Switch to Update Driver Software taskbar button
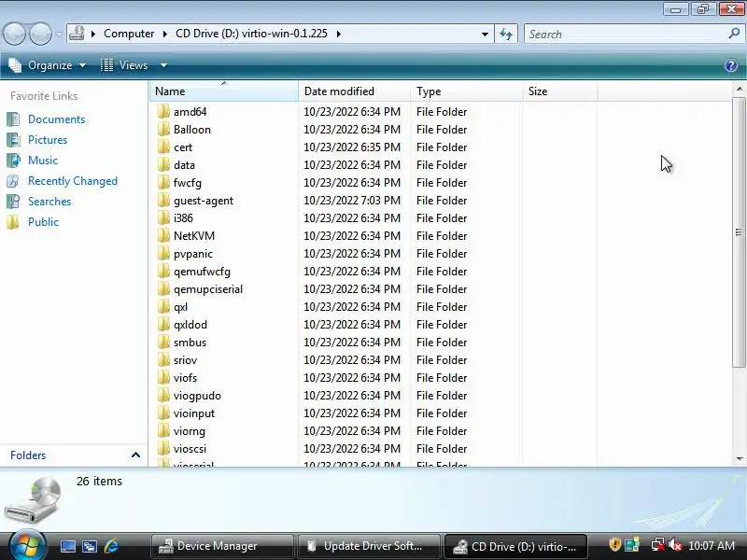 pos(368,546)
